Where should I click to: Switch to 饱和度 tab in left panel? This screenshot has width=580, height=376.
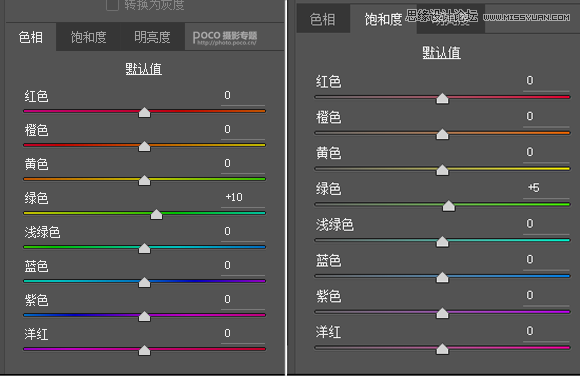pyautogui.click(x=88, y=37)
